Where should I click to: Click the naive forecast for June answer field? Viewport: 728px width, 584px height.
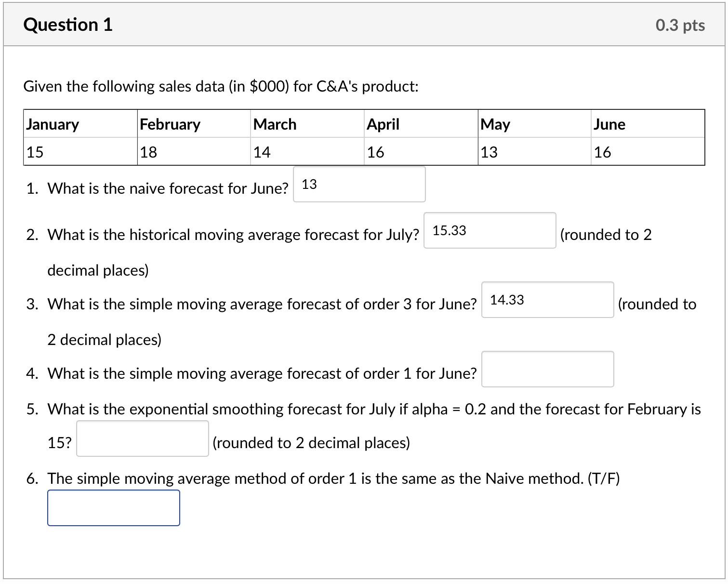(x=359, y=185)
